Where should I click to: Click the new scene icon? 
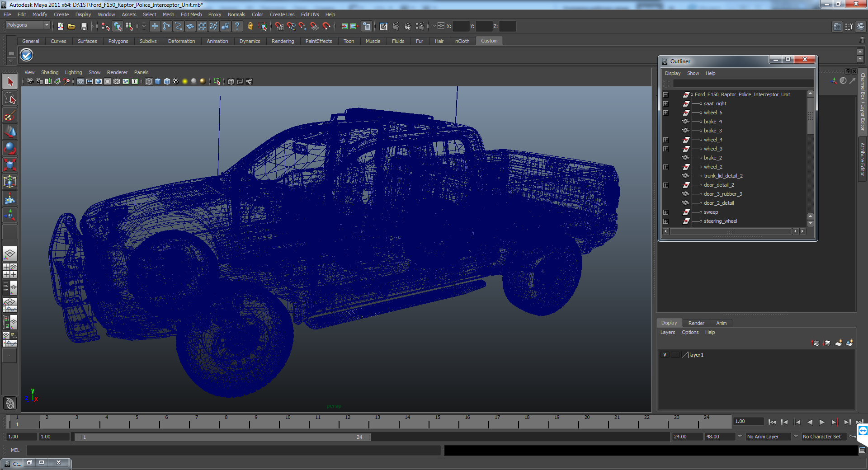point(60,26)
